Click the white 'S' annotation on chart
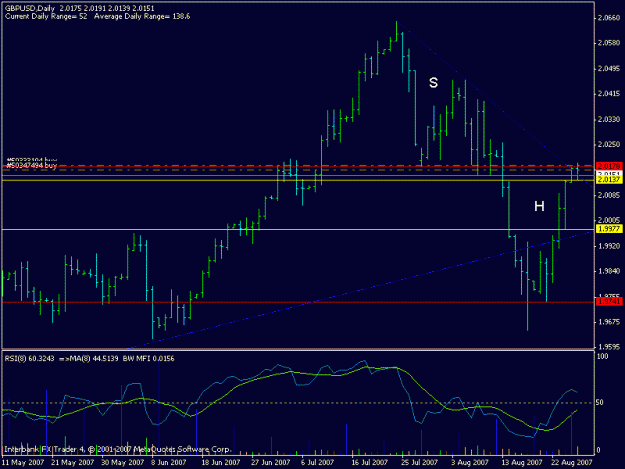This screenshot has width=625, height=469. [x=433, y=83]
